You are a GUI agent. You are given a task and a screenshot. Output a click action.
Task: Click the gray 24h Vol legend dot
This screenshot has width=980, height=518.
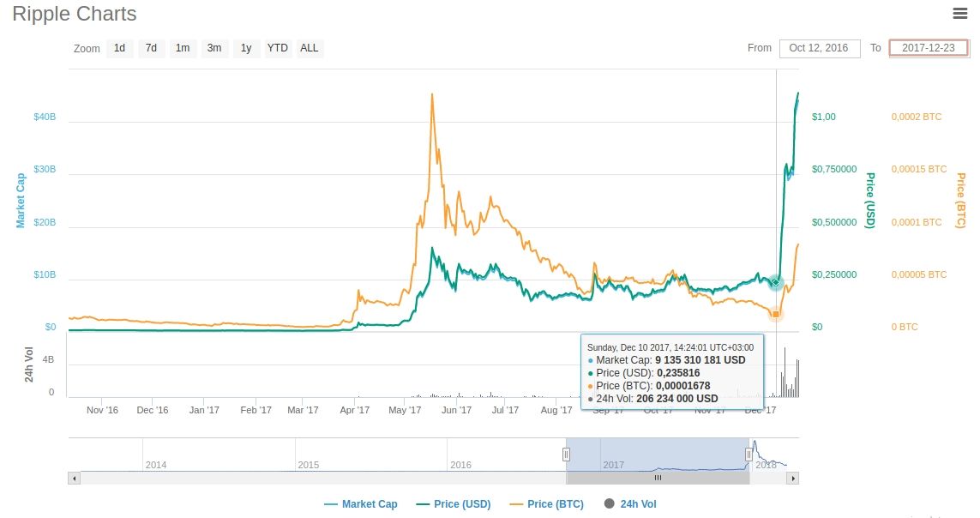(x=608, y=504)
